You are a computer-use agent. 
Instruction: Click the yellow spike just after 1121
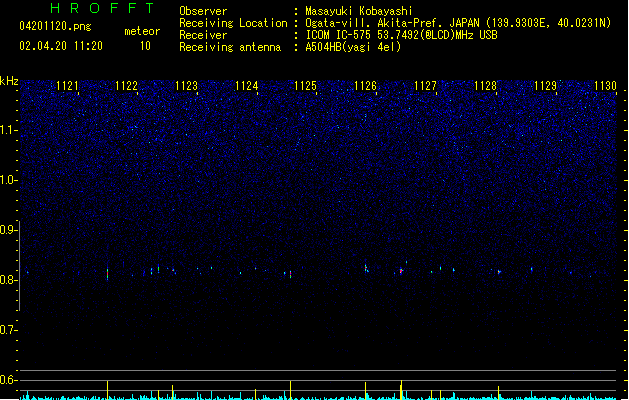point(108,390)
